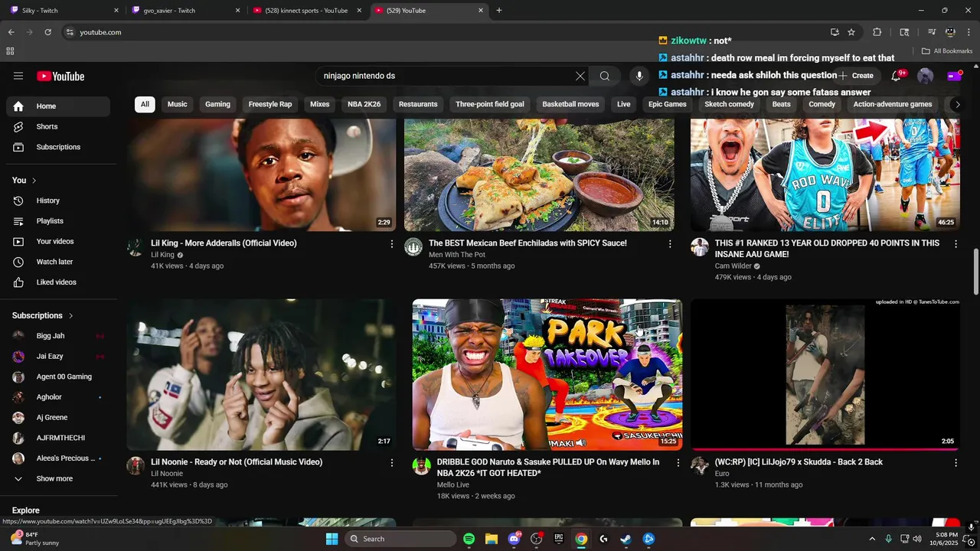Select the Three-point field goal chip
Viewport: 980px width, 551px height.
point(490,104)
